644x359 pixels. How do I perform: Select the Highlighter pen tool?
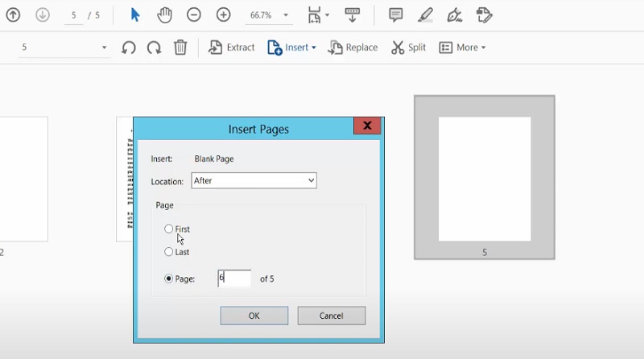[425, 15]
